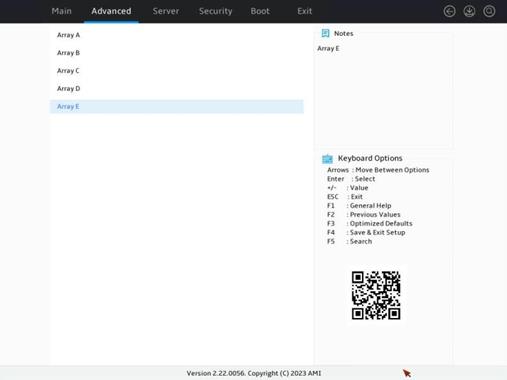Click the Notes panel icon

coord(325,33)
